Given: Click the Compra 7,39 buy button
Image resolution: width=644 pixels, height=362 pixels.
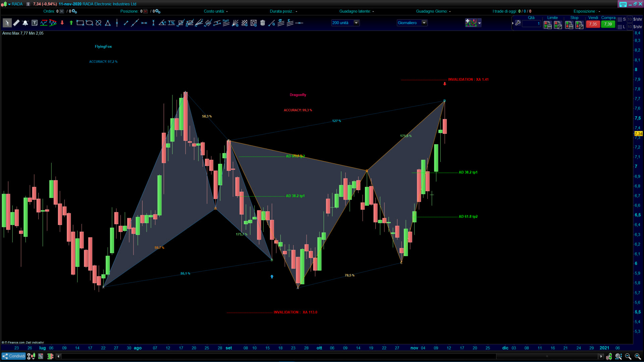Looking at the screenshot, I should click(608, 24).
